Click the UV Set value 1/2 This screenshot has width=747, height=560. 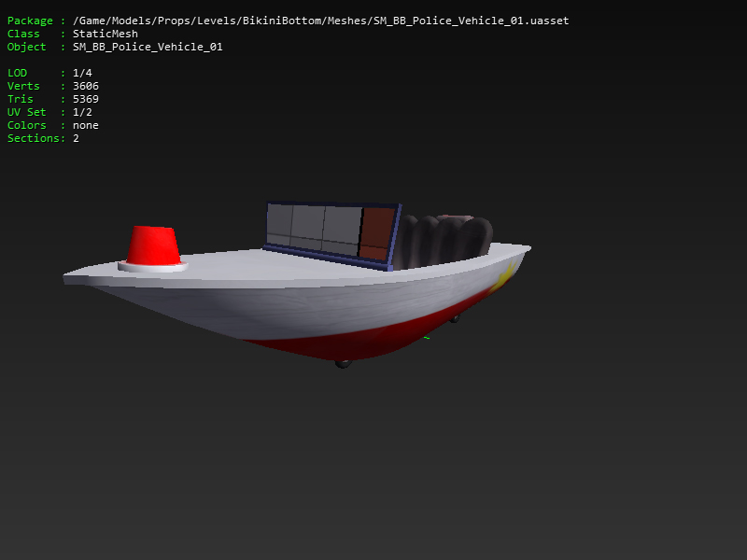point(82,112)
